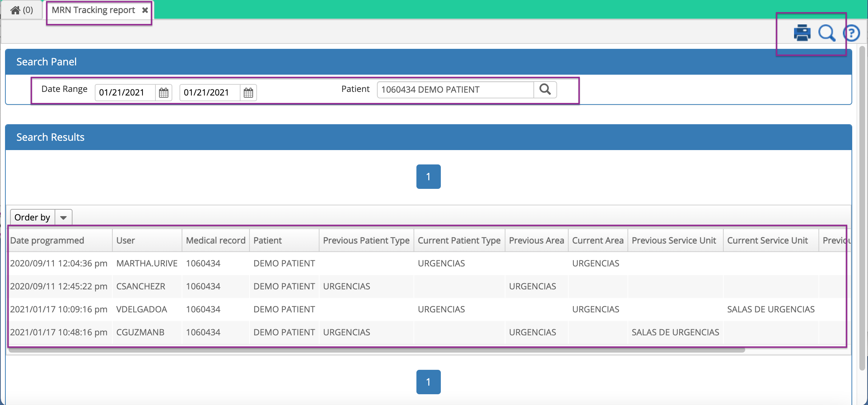Click the horizontal scrollbar below the results table
The width and height of the screenshot is (868, 405).
[x=359, y=351]
